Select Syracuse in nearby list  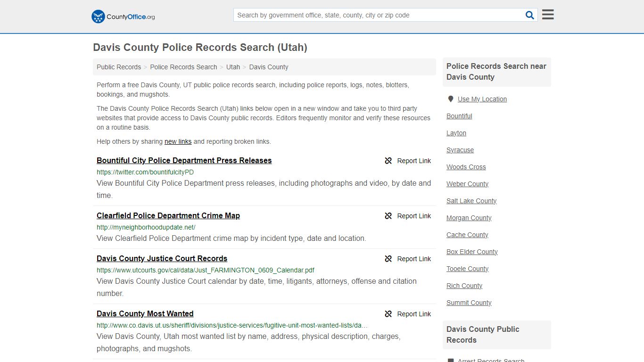coord(460,150)
